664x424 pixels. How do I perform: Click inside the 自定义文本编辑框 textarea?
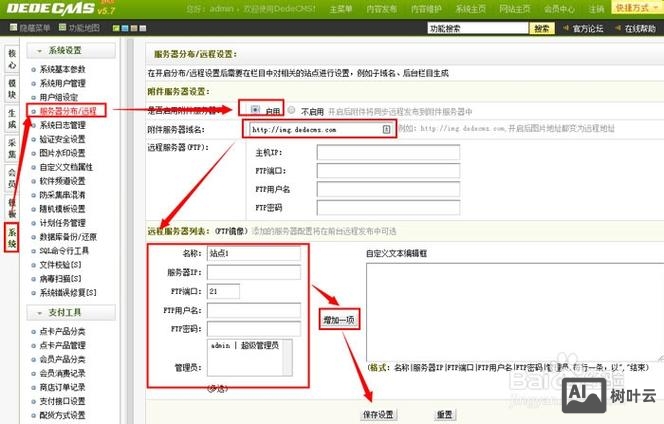[x=515, y=312]
